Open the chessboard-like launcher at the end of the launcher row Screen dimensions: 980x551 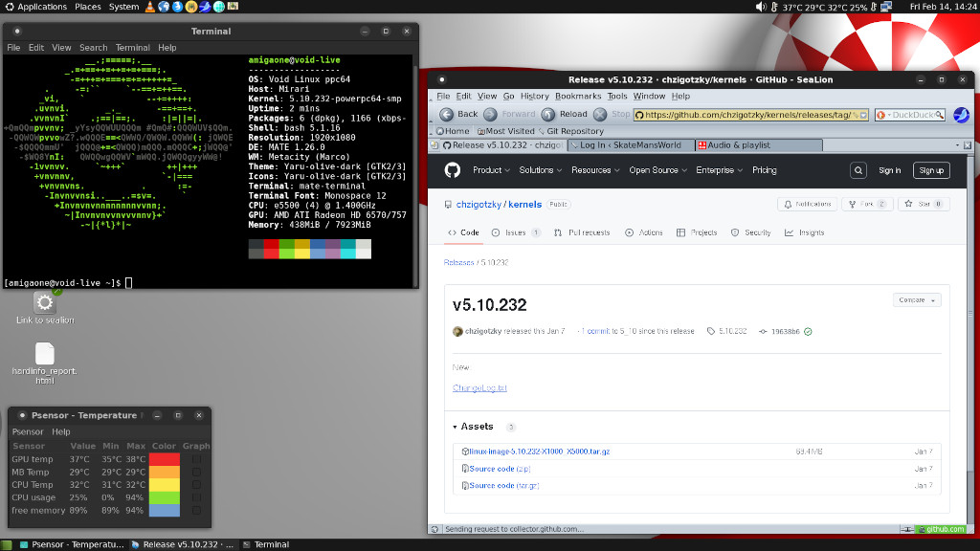(233, 7)
